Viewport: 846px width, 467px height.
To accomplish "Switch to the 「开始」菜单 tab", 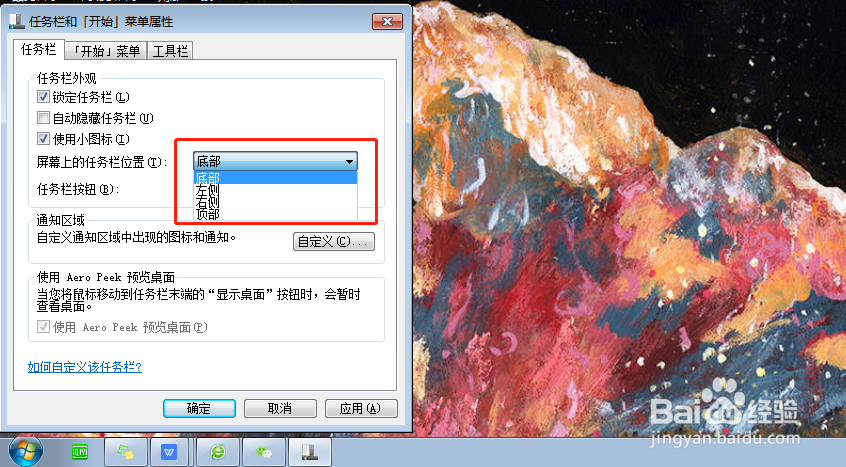I will tap(106, 51).
